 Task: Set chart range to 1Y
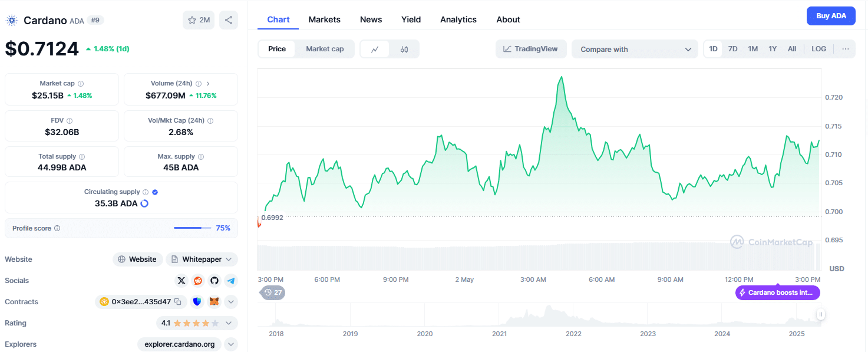773,49
